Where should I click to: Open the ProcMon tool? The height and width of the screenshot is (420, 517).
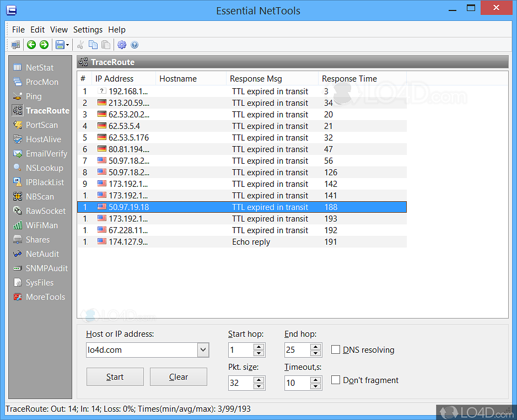pos(35,82)
